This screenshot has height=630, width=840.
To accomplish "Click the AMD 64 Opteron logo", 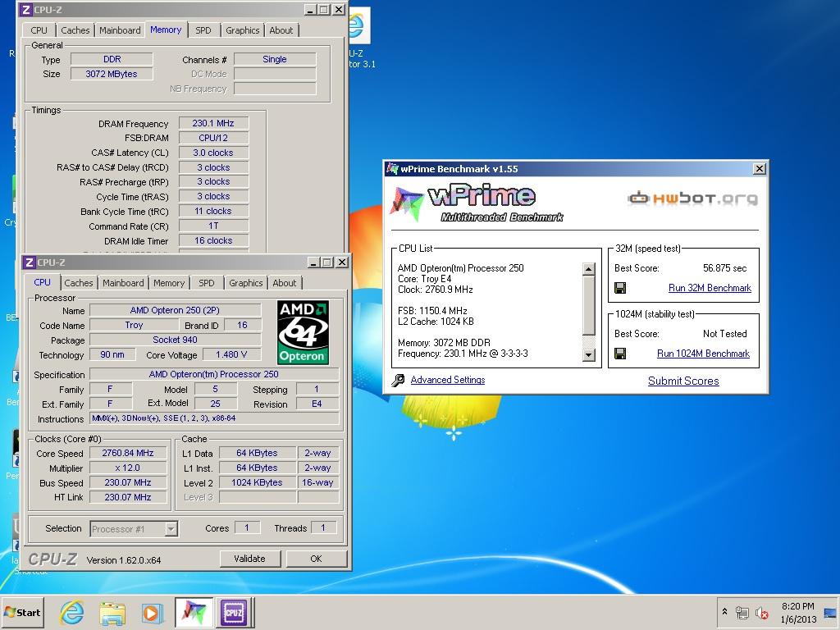I will 303,332.
